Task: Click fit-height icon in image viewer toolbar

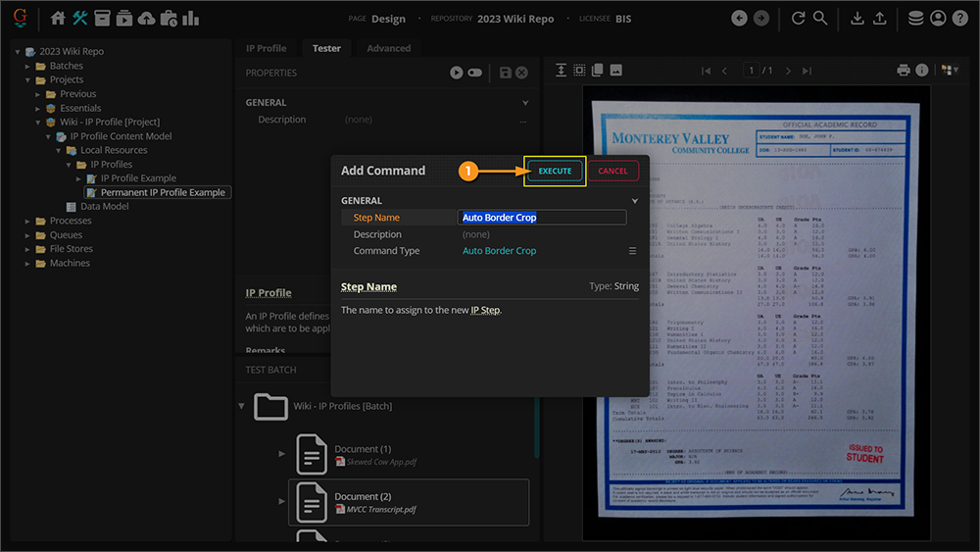Action: [x=561, y=70]
